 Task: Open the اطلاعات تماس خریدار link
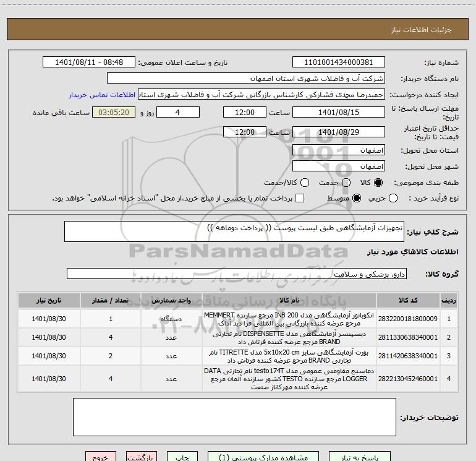click(102, 95)
